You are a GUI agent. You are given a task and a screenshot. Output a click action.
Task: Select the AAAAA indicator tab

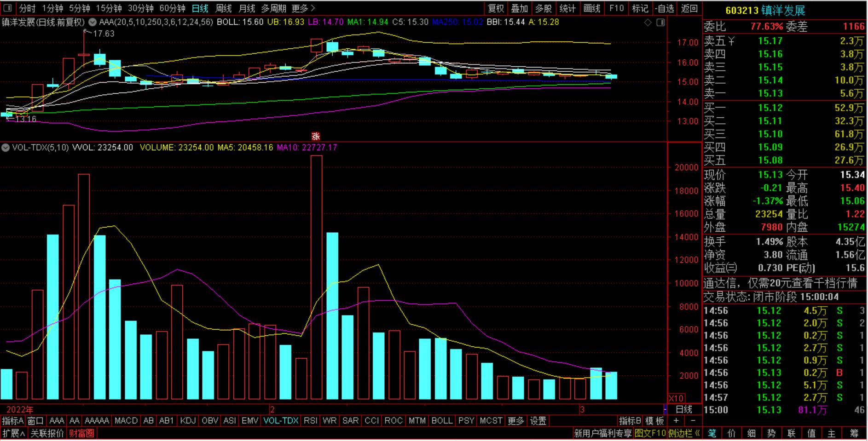point(97,421)
